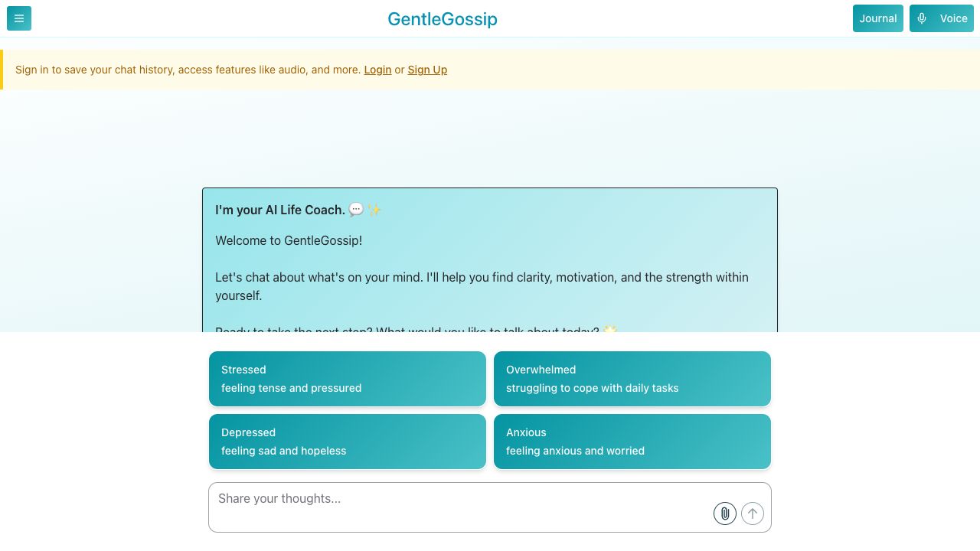This screenshot has width=980, height=551.
Task: Click the speech bubble emoji in heading
Action: (x=356, y=210)
